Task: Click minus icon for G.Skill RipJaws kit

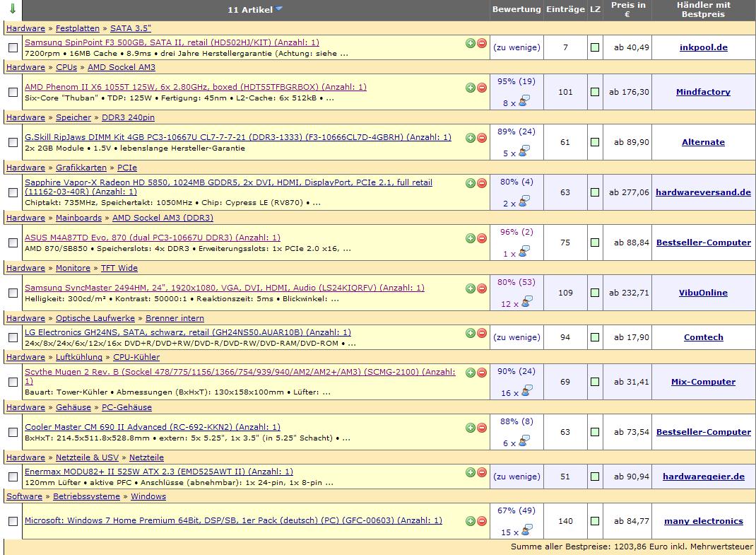Action: tap(482, 138)
